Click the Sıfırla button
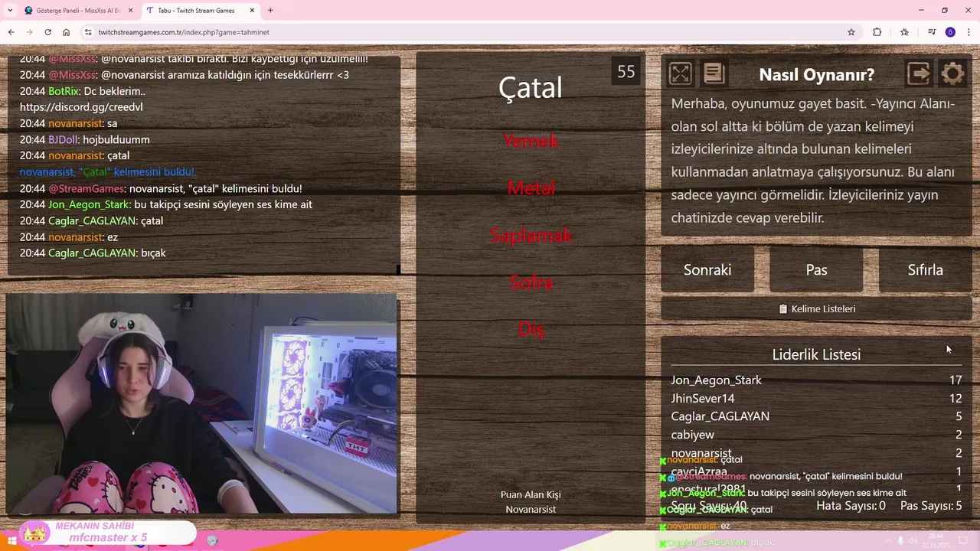This screenshot has height=551, width=980. click(925, 269)
